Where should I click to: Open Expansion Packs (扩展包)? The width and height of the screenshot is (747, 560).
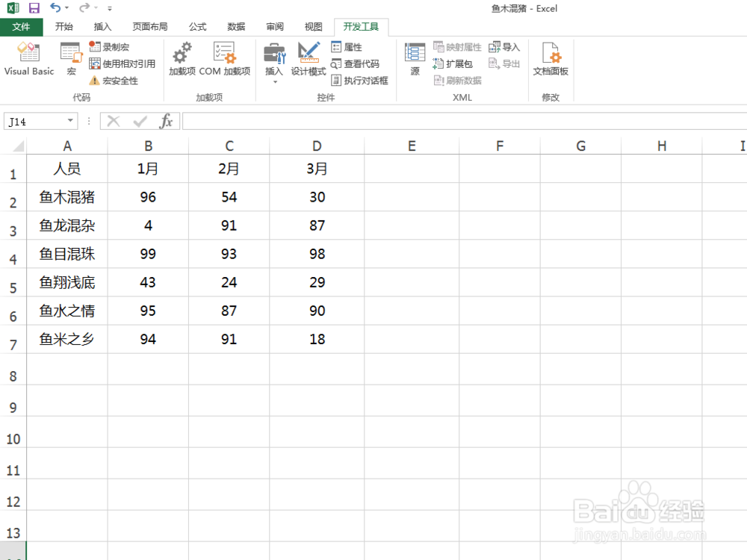click(453, 63)
